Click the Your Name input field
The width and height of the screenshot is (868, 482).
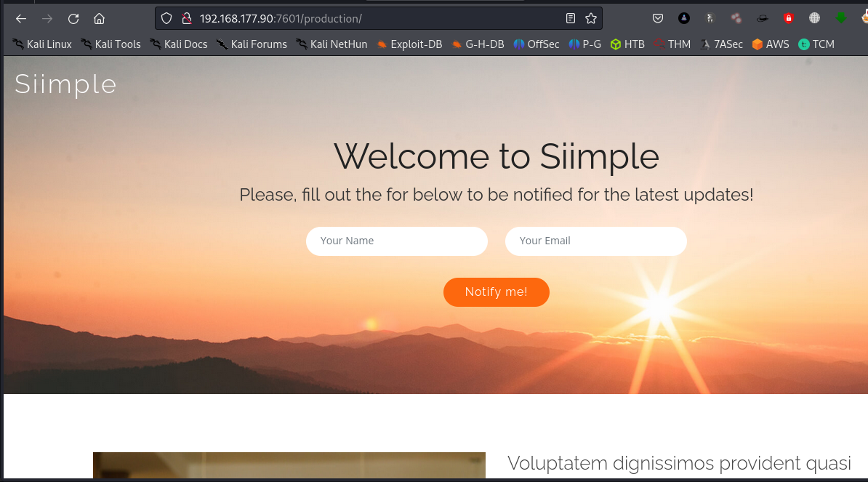click(x=397, y=241)
